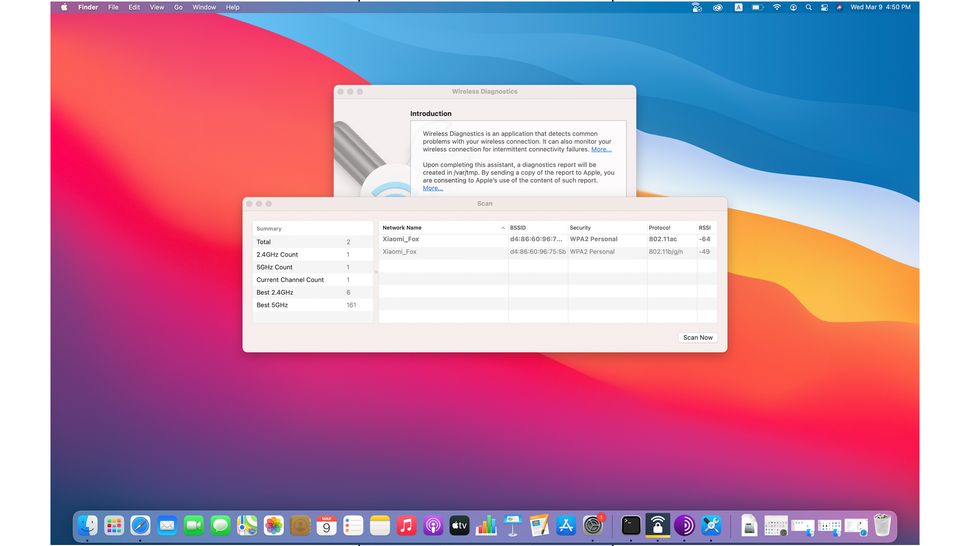970x546 pixels.
Task: Click the -49 RSSI value
Action: click(x=705, y=252)
